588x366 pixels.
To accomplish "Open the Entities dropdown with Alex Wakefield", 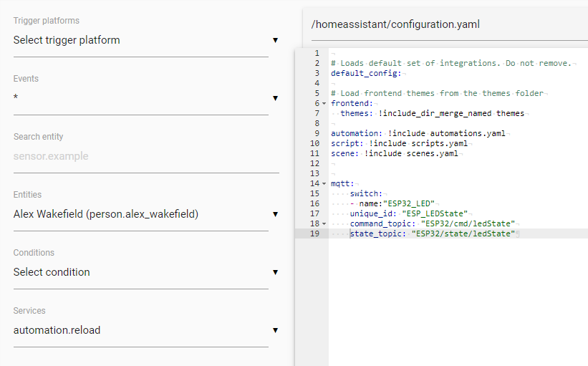I will click(146, 214).
